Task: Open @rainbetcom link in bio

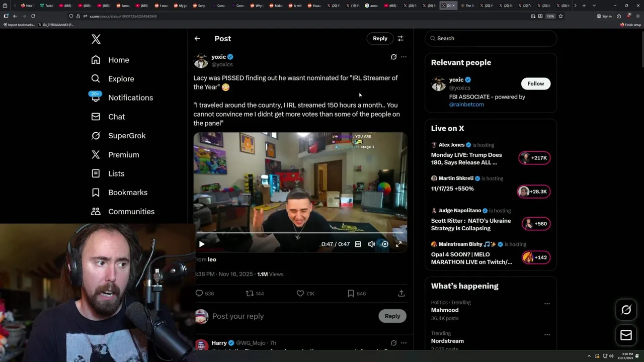Action: click(x=466, y=105)
